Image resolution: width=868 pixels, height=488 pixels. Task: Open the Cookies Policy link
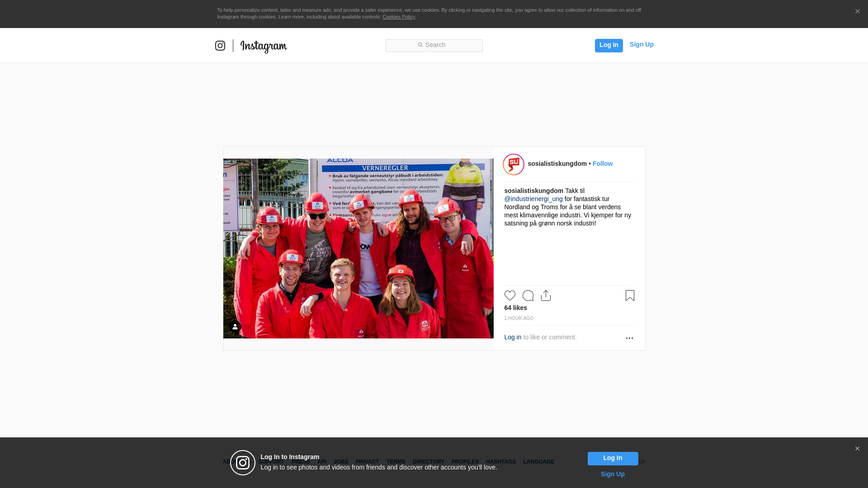click(399, 17)
